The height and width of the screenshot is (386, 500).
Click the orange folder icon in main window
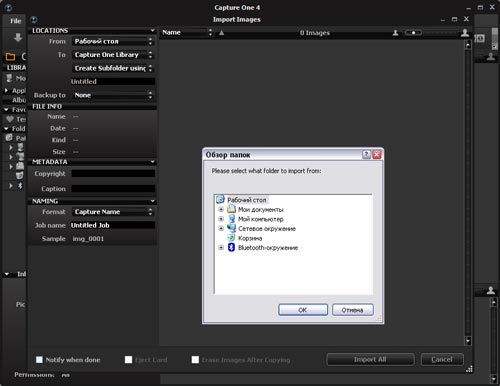(x=10, y=57)
